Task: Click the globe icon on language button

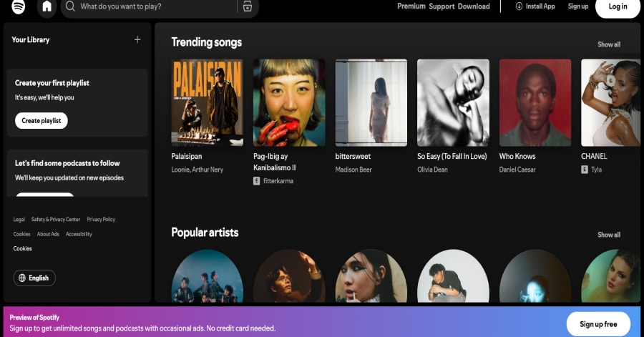Action: [x=22, y=278]
